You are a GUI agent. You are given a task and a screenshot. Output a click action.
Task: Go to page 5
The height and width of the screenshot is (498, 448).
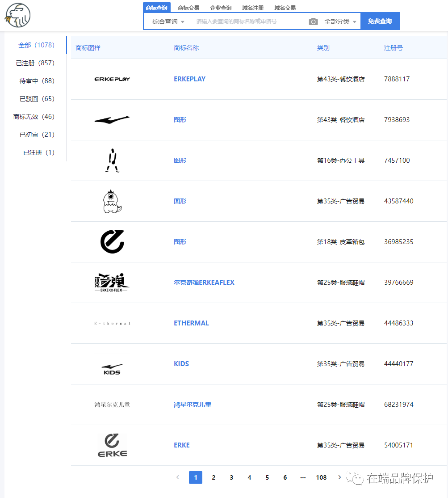pos(267,477)
